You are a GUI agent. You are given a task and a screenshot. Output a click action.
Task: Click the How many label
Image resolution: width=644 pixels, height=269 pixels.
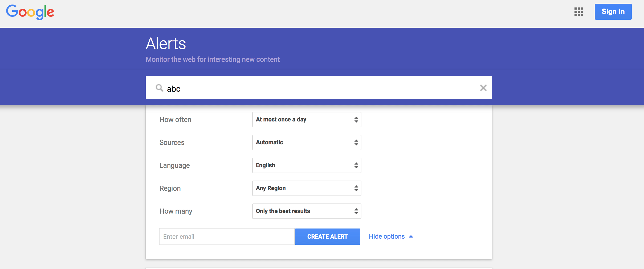point(176,211)
